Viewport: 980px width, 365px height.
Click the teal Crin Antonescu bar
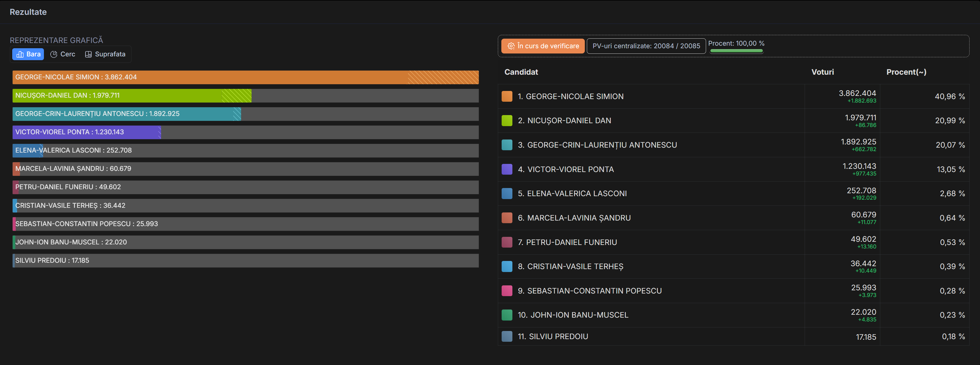click(x=127, y=114)
